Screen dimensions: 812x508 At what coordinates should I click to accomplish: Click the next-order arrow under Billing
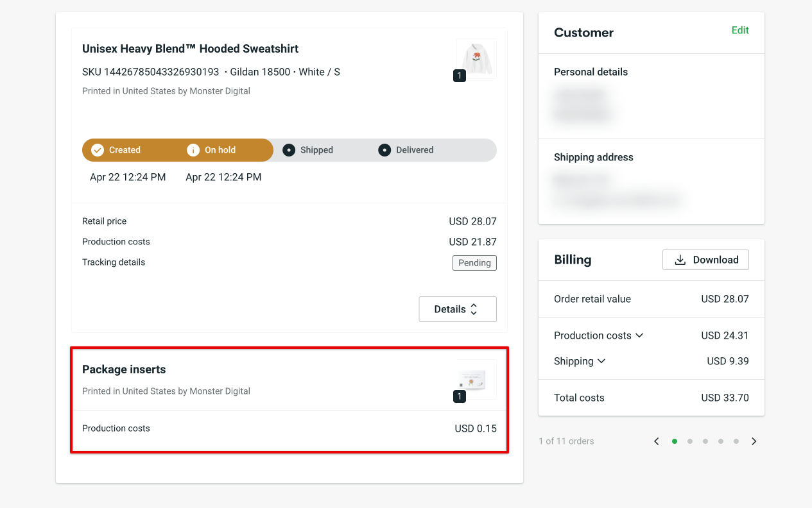pos(754,441)
